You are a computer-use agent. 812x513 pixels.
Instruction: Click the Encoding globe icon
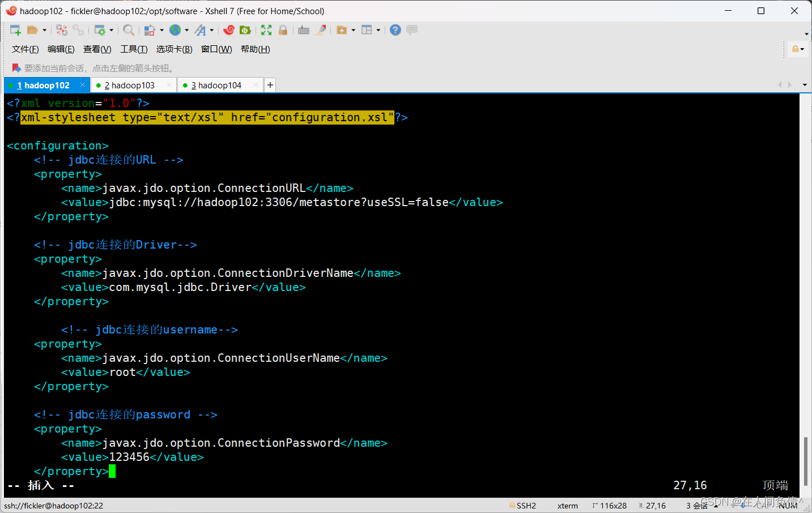175,30
